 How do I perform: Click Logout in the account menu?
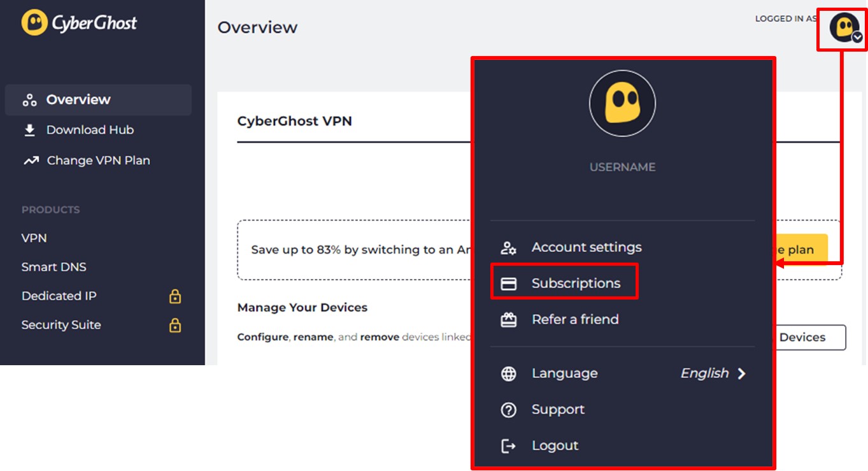pyautogui.click(x=555, y=445)
